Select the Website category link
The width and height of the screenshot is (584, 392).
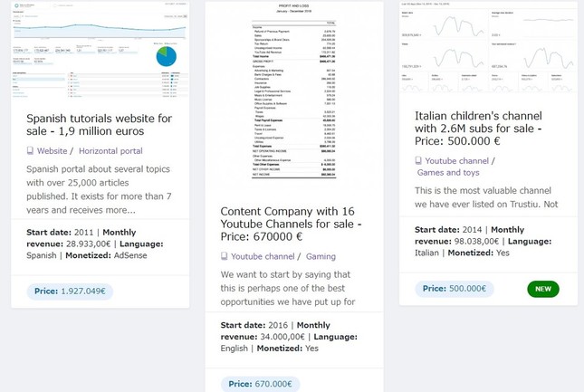click(x=52, y=151)
